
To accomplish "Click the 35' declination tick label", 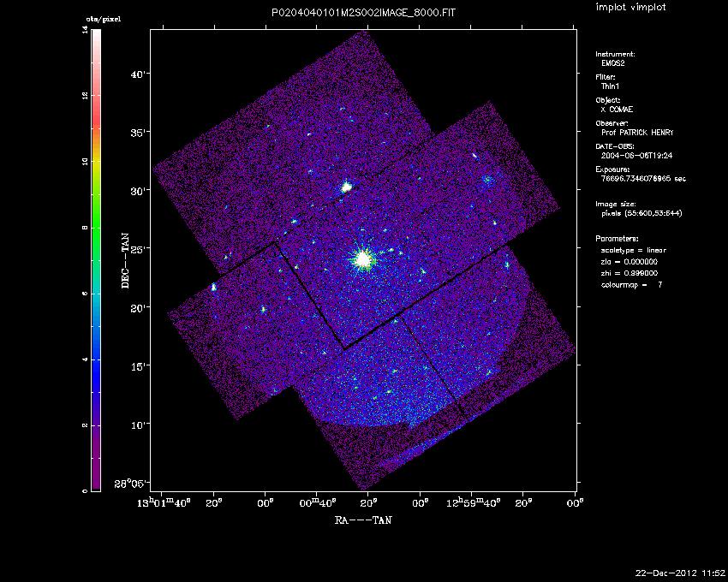I will click(x=137, y=133).
